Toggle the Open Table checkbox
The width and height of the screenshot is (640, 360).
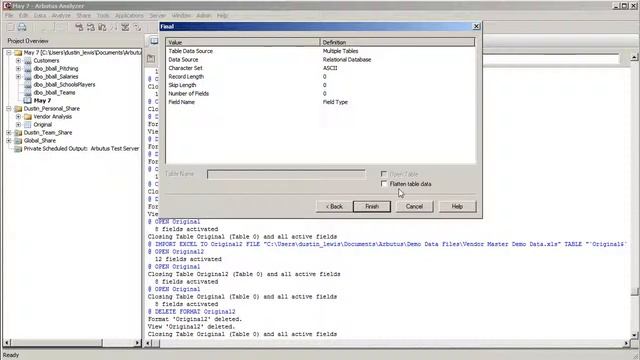point(384,174)
